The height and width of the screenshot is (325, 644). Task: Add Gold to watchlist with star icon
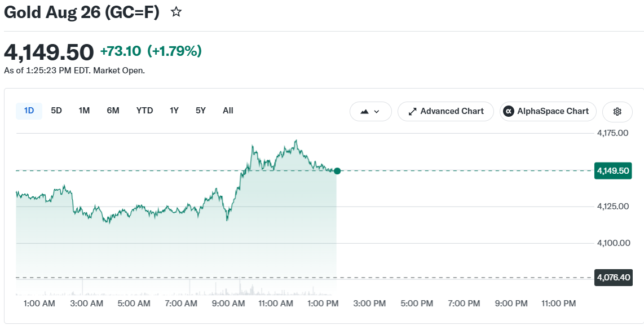tap(176, 12)
